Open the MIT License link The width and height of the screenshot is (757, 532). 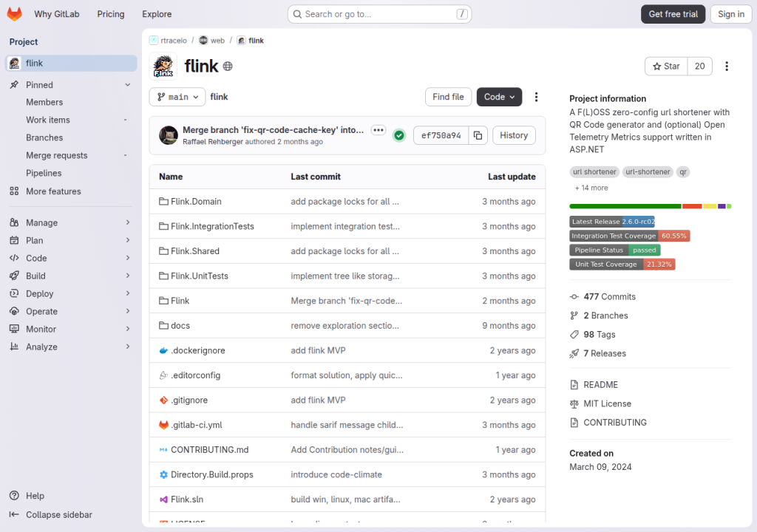[x=607, y=403]
